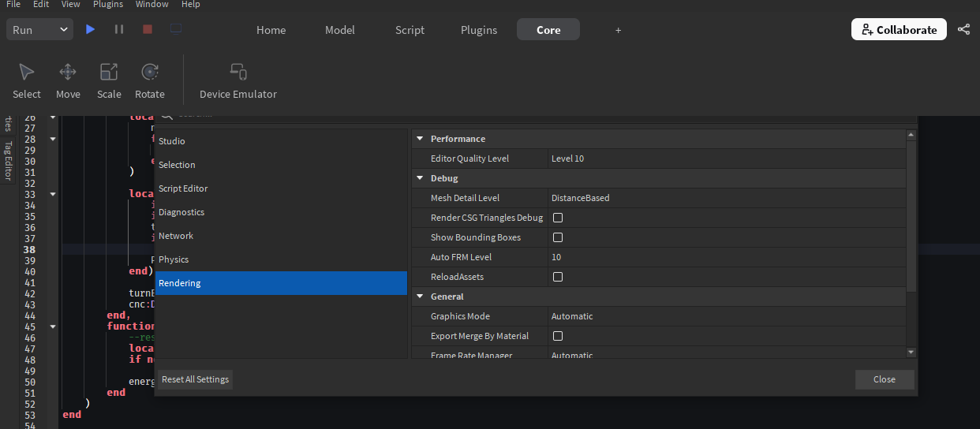This screenshot has width=980, height=429.
Task: Click the share icon beside Collaborate
Action: [x=963, y=29]
